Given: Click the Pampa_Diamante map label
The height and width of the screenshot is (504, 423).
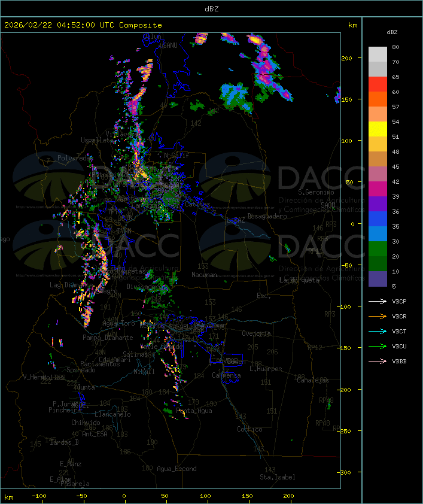Looking at the screenshot, I should (x=108, y=338).
